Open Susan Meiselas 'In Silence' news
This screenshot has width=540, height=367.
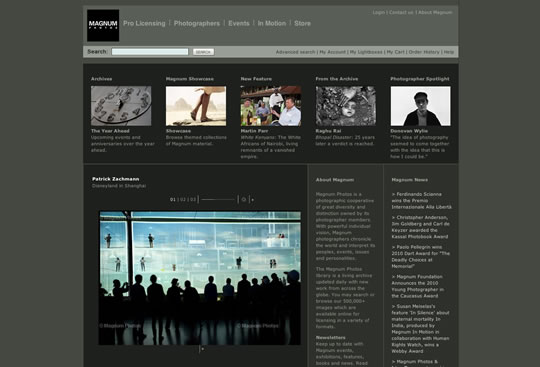[x=420, y=329]
